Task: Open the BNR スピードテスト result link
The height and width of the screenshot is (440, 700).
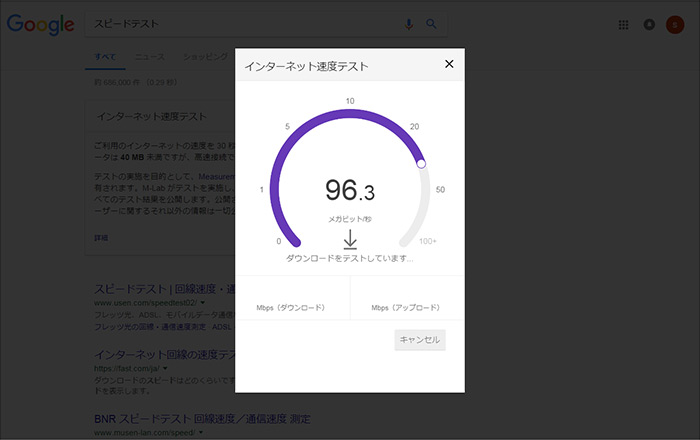Action: click(x=202, y=419)
